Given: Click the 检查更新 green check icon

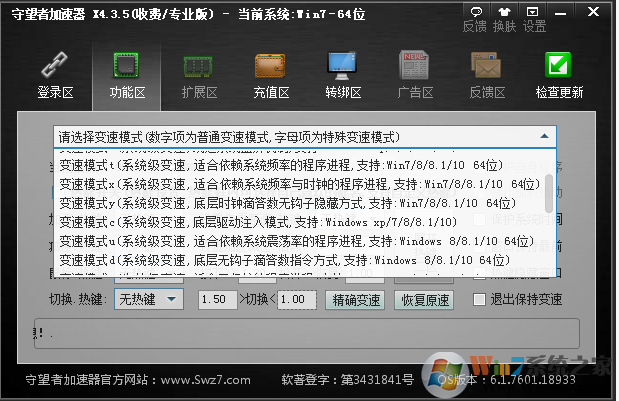Looking at the screenshot, I should [x=558, y=65].
